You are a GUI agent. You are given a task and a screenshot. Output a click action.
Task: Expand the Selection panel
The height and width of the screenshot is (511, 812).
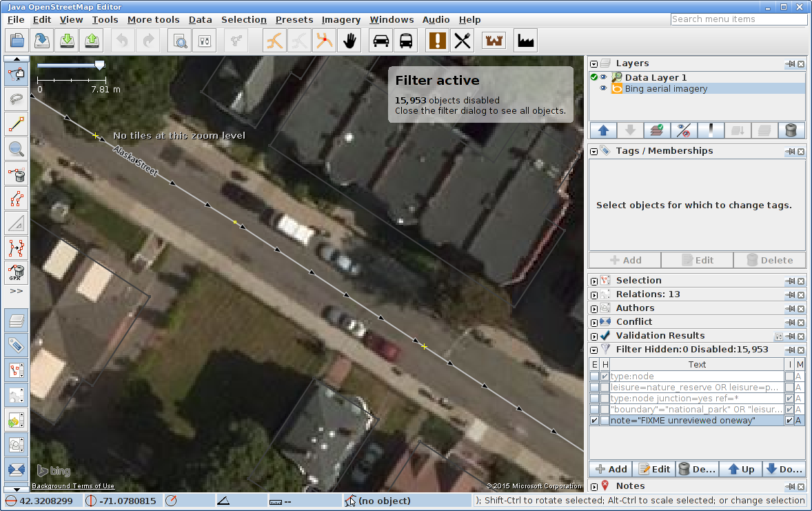(x=593, y=281)
